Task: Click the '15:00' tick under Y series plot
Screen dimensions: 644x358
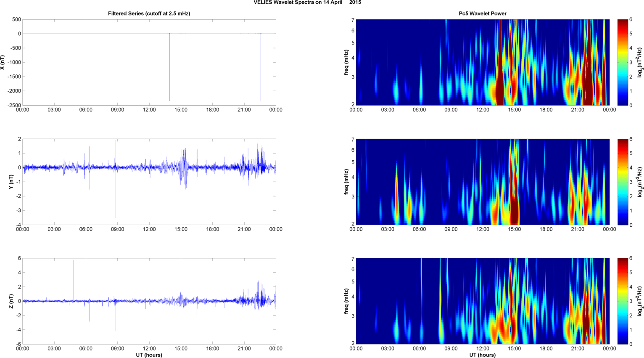Action: coord(181,229)
